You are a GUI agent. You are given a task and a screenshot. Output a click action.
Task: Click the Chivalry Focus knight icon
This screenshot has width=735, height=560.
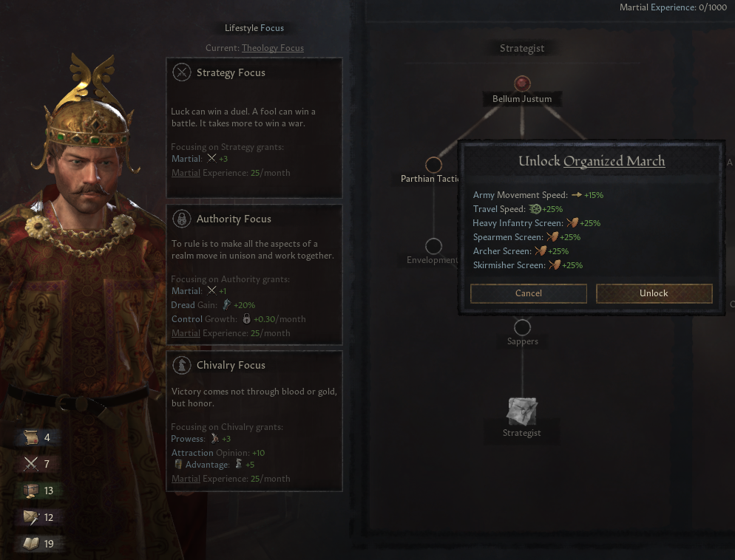pyautogui.click(x=181, y=365)
